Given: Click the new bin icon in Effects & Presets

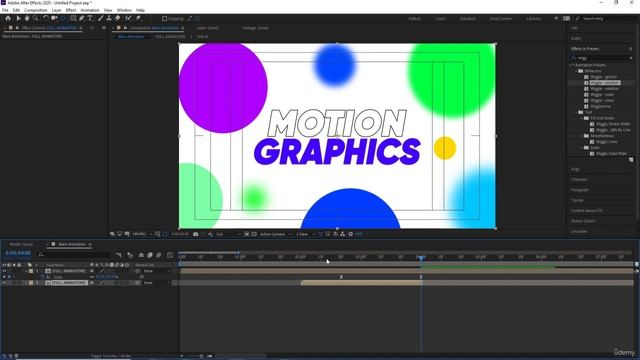Looking at the screenshot, I should [x=631, y=160].
